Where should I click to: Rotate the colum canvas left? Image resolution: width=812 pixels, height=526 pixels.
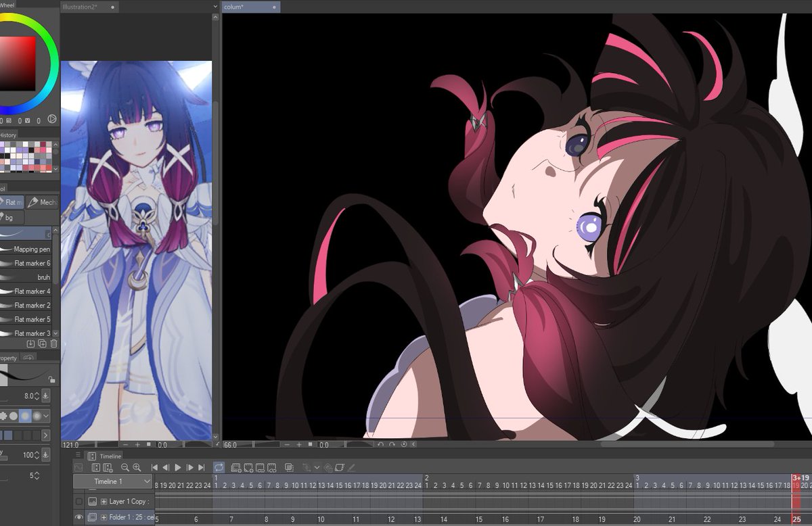(x=380, y=445)
